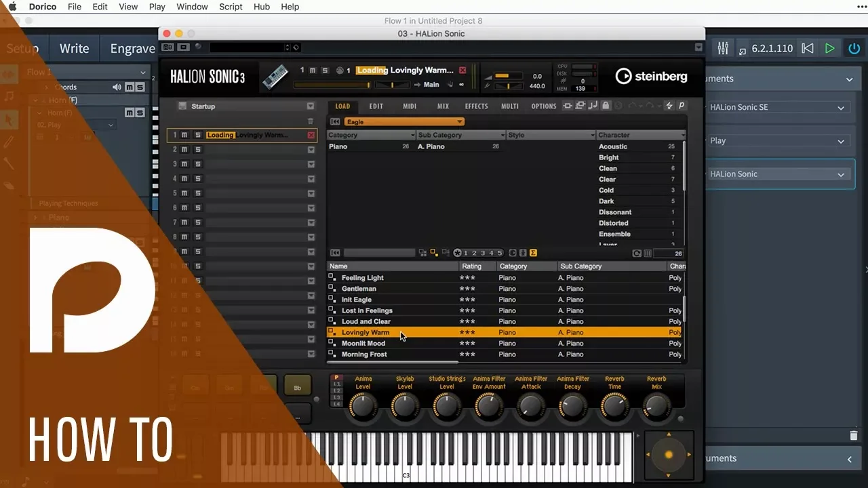Switch to the LOAD tab

[342, 106]
